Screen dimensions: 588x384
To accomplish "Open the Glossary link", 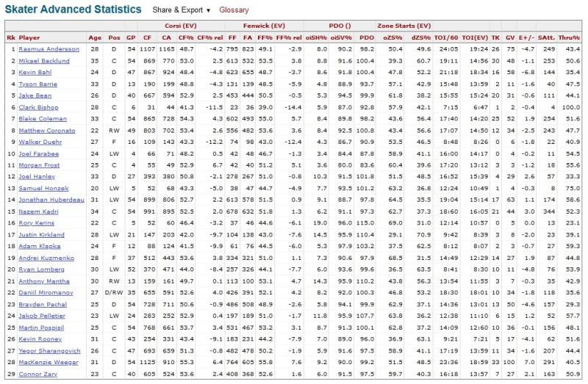I will [234, 10].
